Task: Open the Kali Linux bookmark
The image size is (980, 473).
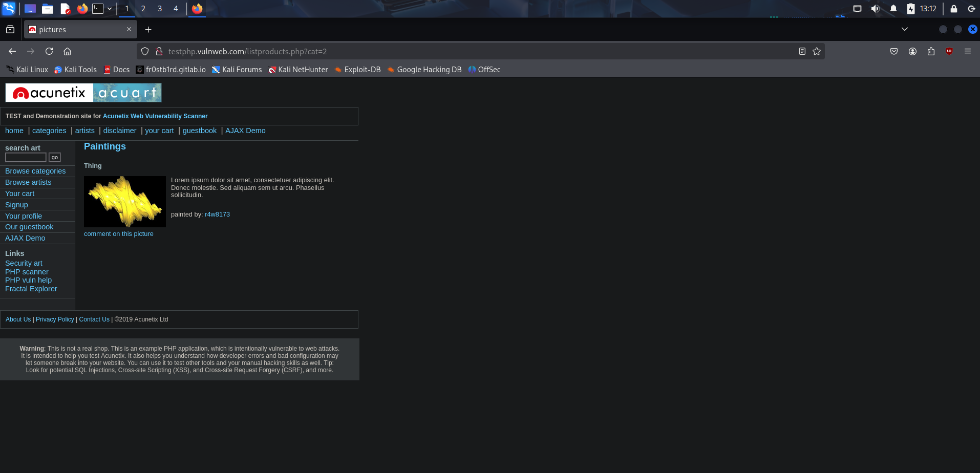Action: [27, 70]
